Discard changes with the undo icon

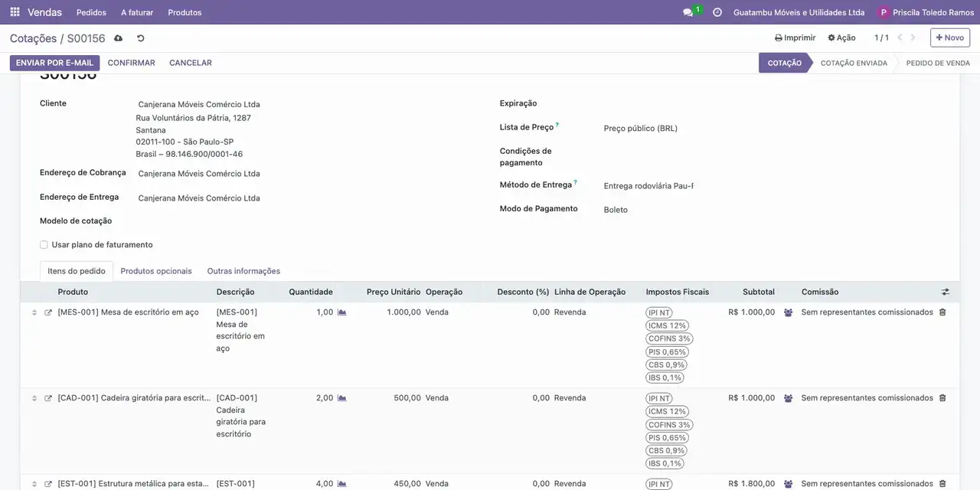click(x=141, y=38)
